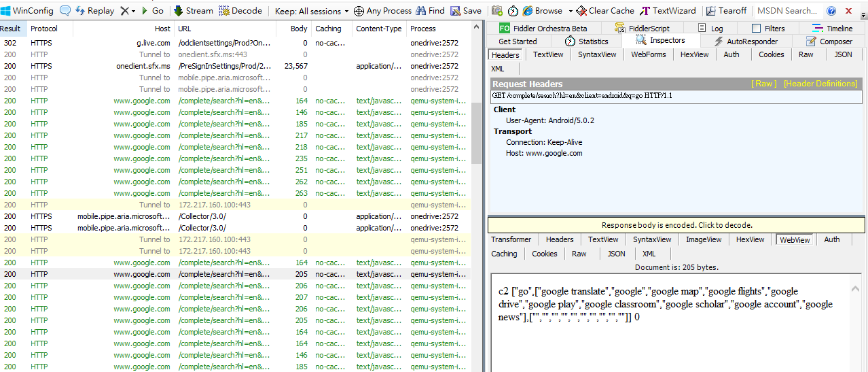Select the request XML inspector tab
The image size is (868, 372).
[498, 69]
